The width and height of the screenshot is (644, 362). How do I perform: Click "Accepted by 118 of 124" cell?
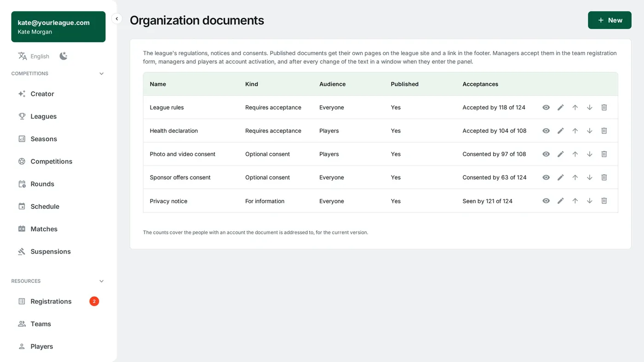494,107
